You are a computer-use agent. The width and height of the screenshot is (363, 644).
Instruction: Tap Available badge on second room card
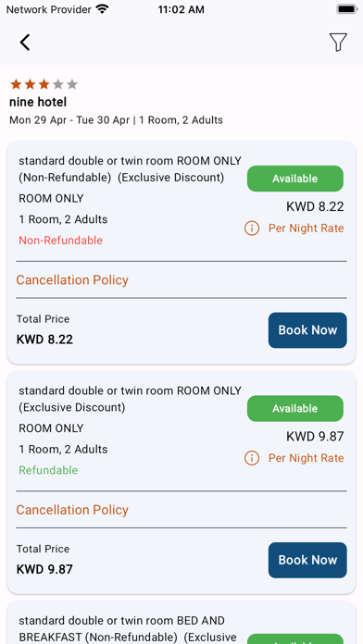(295, 408)
